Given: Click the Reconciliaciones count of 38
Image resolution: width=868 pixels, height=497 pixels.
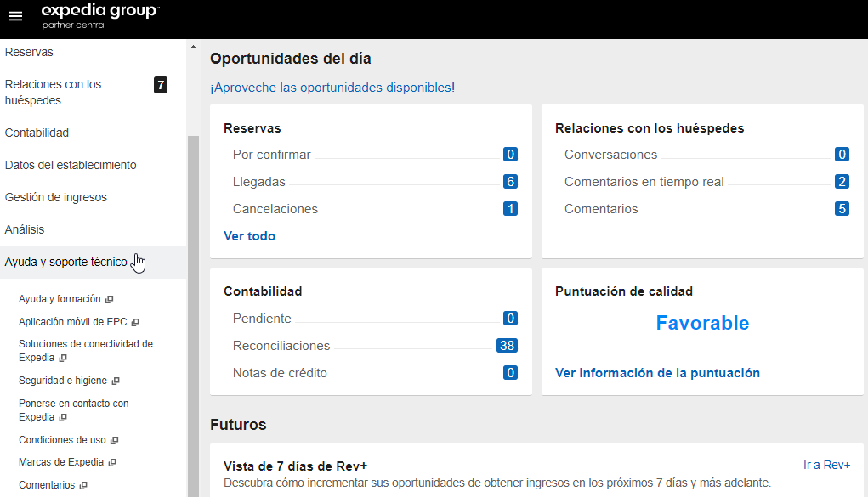Looking at the screenshot, I should tap(507, 346).
